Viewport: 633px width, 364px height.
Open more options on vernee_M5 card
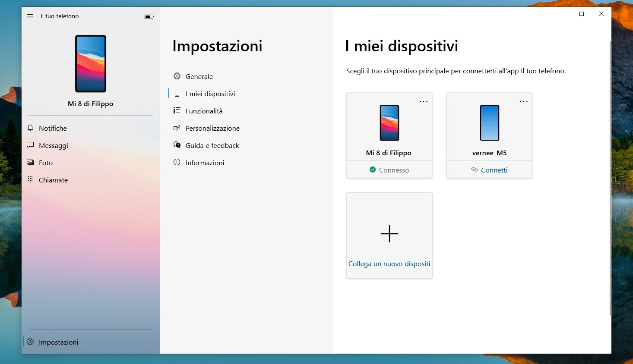(524, 101)
